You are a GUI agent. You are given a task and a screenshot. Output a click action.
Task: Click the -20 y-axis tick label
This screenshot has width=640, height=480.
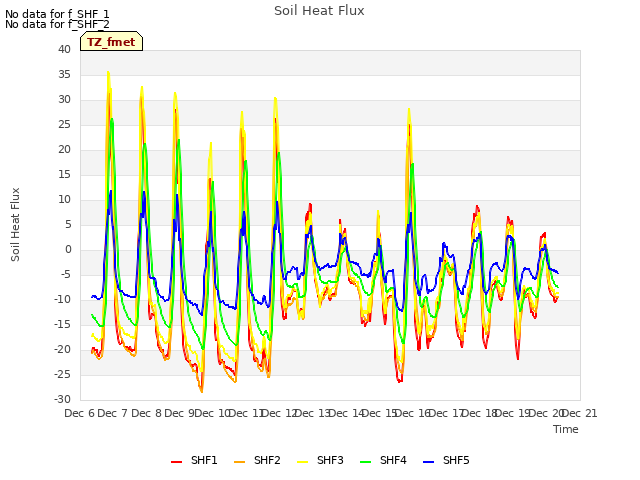click(63, 349)
